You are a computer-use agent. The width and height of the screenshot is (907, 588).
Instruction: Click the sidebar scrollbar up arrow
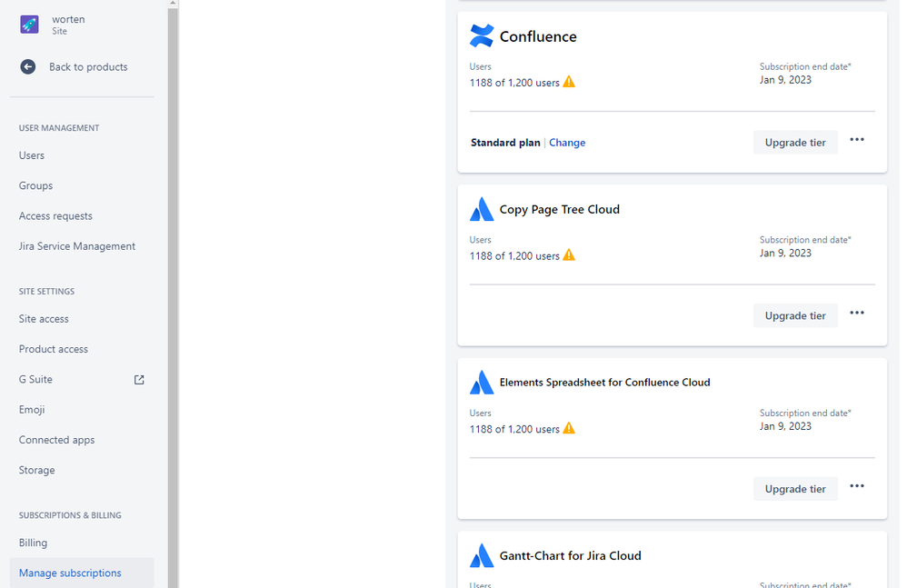pos(173,4)
